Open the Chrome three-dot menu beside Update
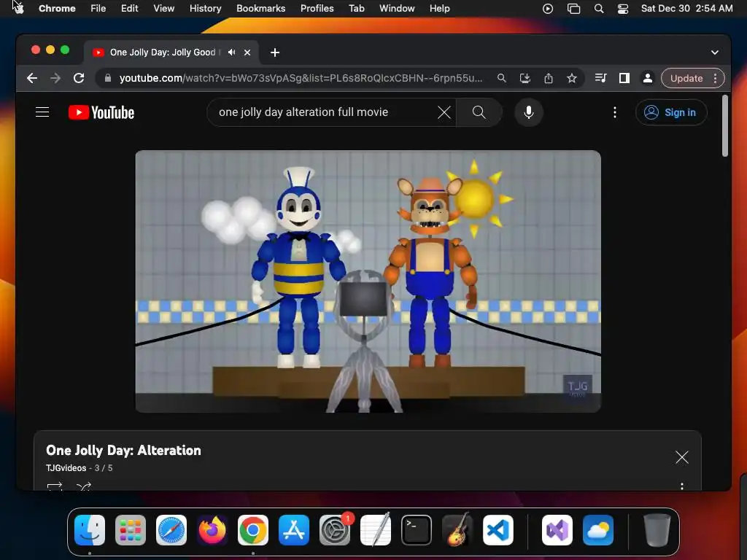Image resolution: width=747 pixels, height=560 pixels. pos(715,78)
